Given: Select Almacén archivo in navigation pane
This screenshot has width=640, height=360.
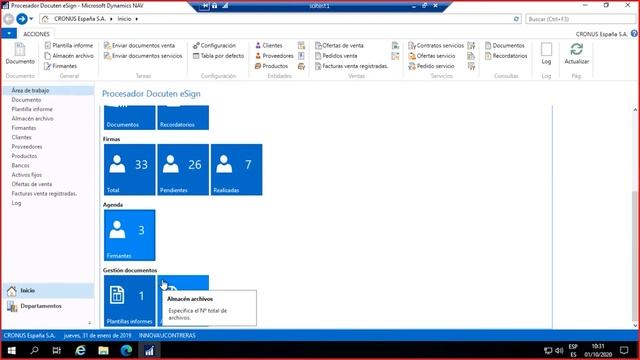Looking at the screenshot, I should tap(32, 118).
